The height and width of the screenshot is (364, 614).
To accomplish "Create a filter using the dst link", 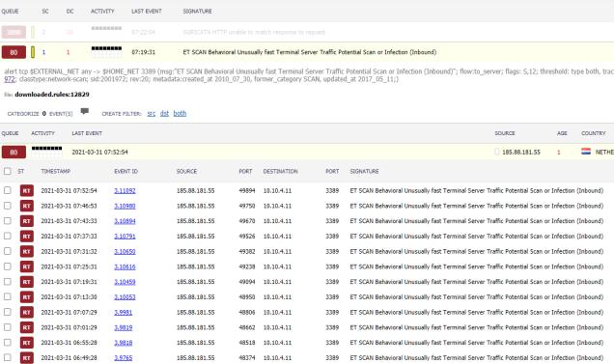I will [164, 114].
